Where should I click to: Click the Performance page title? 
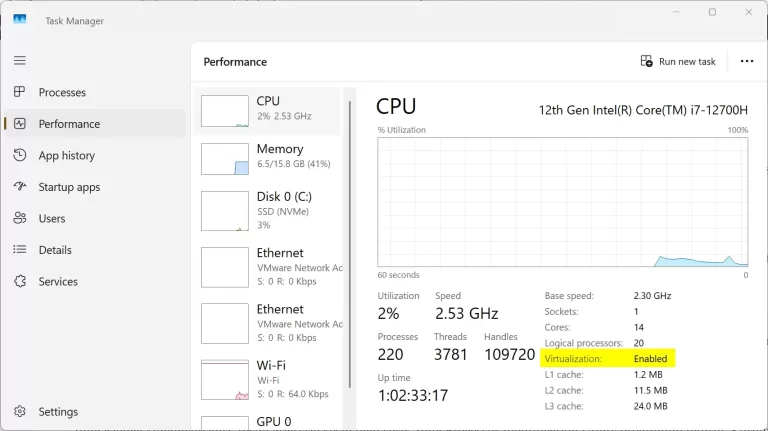[x=235, y=62]
